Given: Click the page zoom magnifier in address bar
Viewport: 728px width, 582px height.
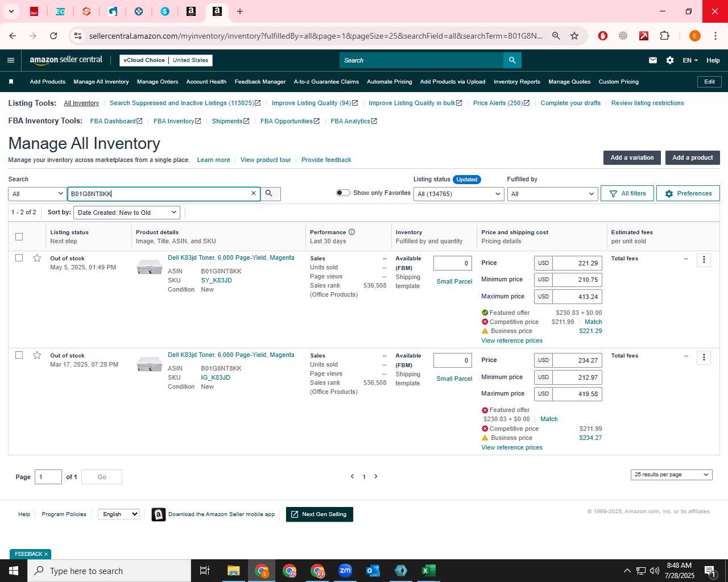Looking at the screenshot, I should 556,36.
